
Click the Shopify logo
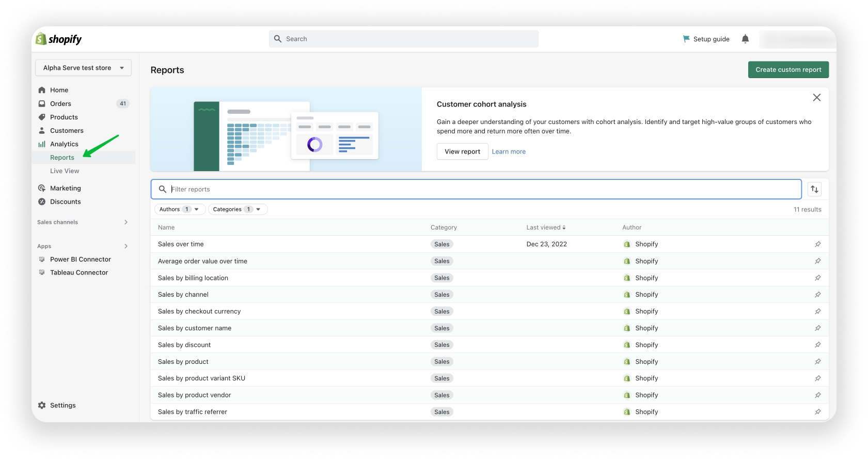click(59, 39)
